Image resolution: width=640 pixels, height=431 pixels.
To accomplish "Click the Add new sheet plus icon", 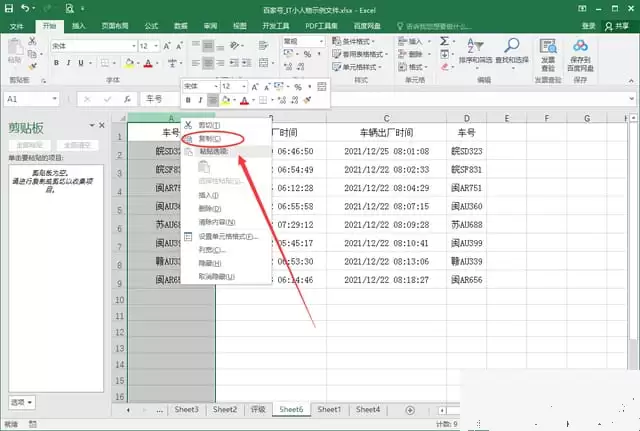I will 410,410.
